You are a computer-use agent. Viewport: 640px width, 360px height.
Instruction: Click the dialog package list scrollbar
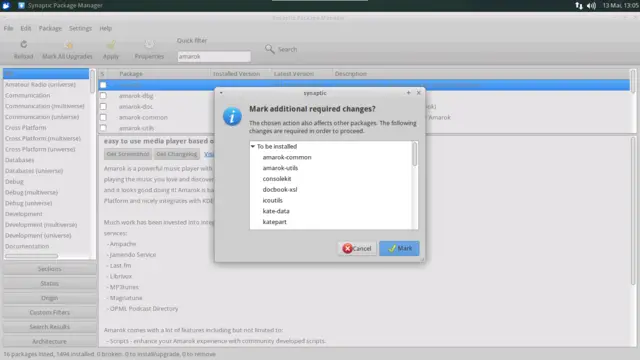point(415,154)
